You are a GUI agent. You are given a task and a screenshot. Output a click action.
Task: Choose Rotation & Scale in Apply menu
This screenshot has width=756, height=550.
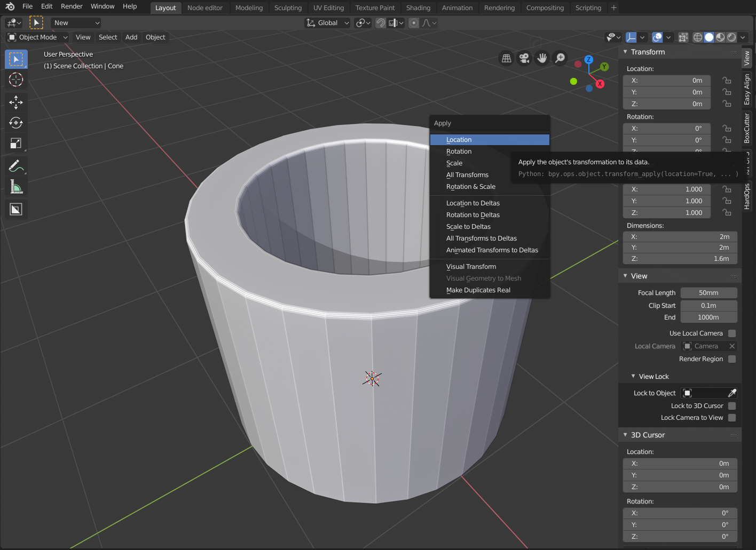[x=470, y=187]
